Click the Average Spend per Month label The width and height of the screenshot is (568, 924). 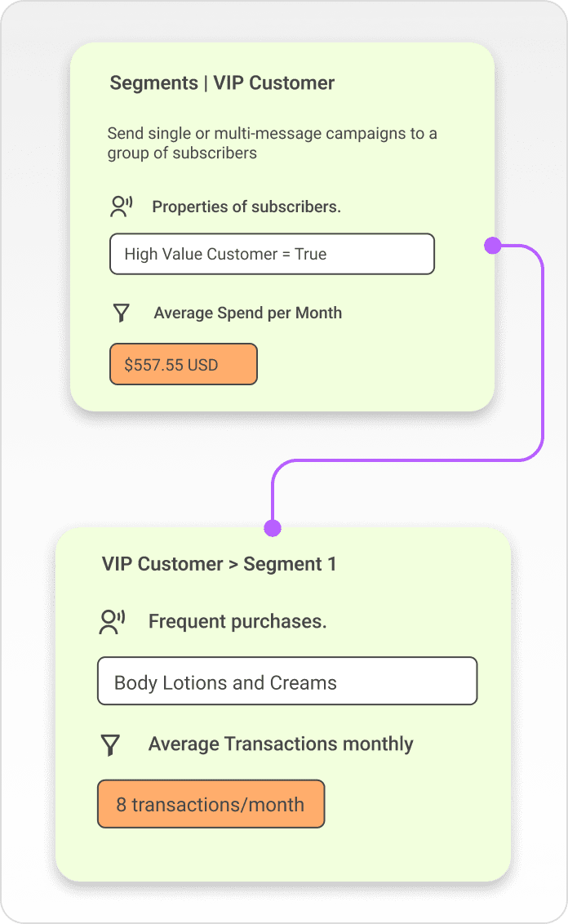click(x=247, y=313)
